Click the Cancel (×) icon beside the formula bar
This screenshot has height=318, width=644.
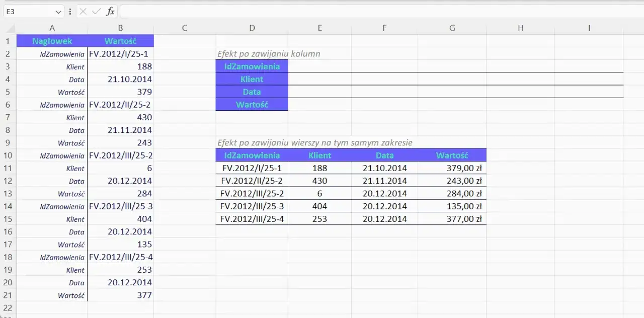click(83, 11)
